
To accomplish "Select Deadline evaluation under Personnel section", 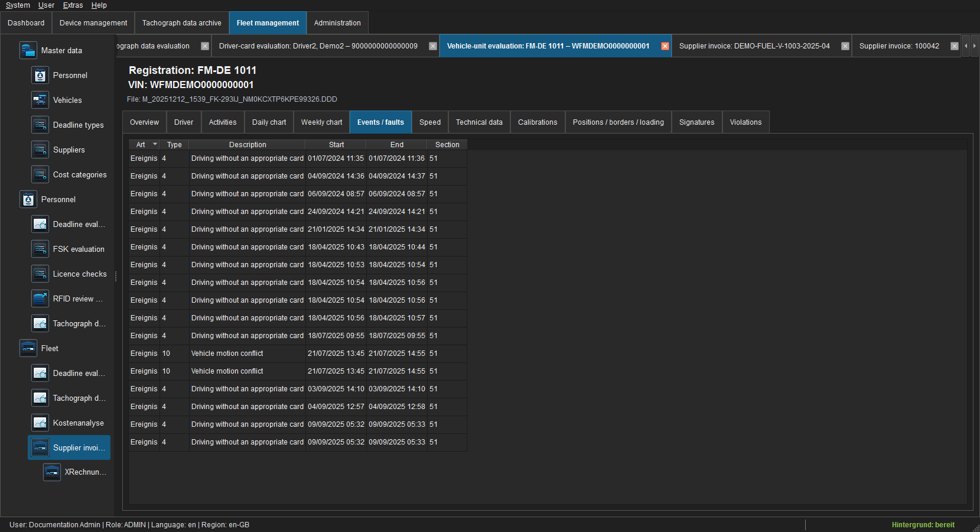I will click(70, 224).
